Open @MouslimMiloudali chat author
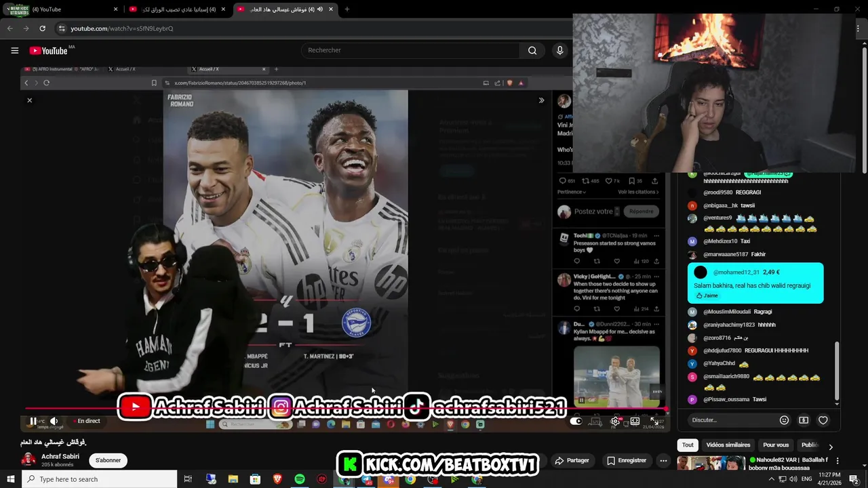Image resolution: width=868 pixels, height=488 pixels. pos(727,312)
